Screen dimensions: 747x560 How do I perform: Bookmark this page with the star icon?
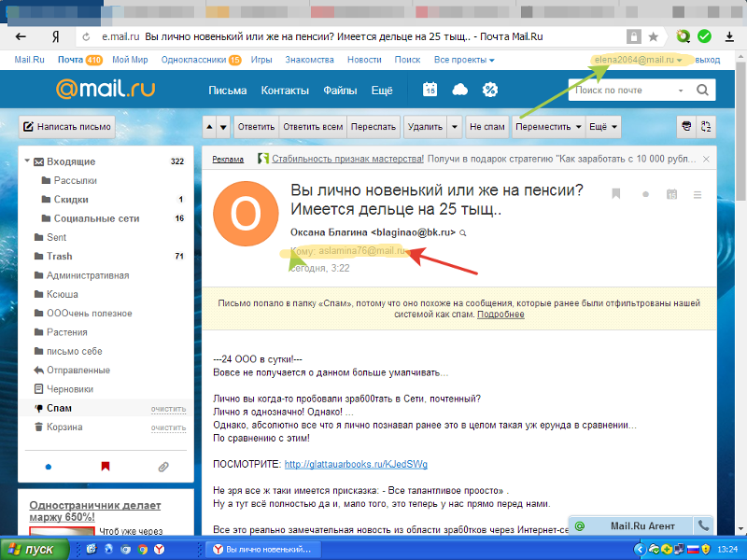click(x=654, y=36)
